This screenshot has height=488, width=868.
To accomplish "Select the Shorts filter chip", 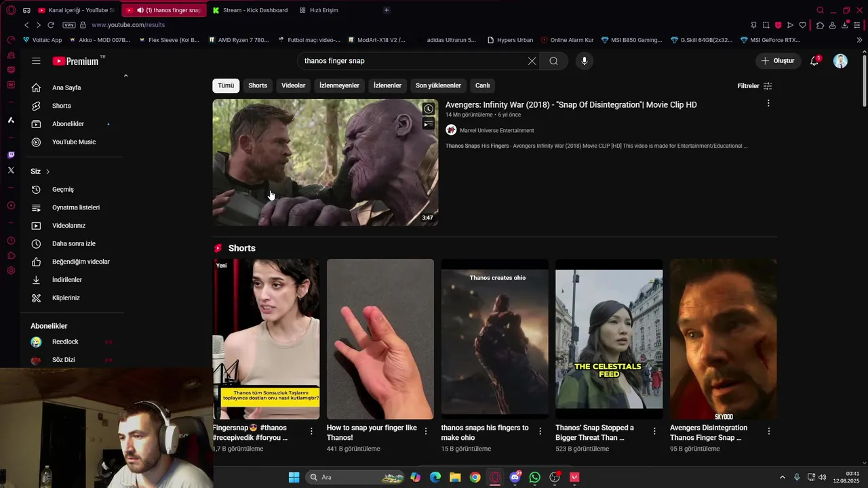I will 258,85.
